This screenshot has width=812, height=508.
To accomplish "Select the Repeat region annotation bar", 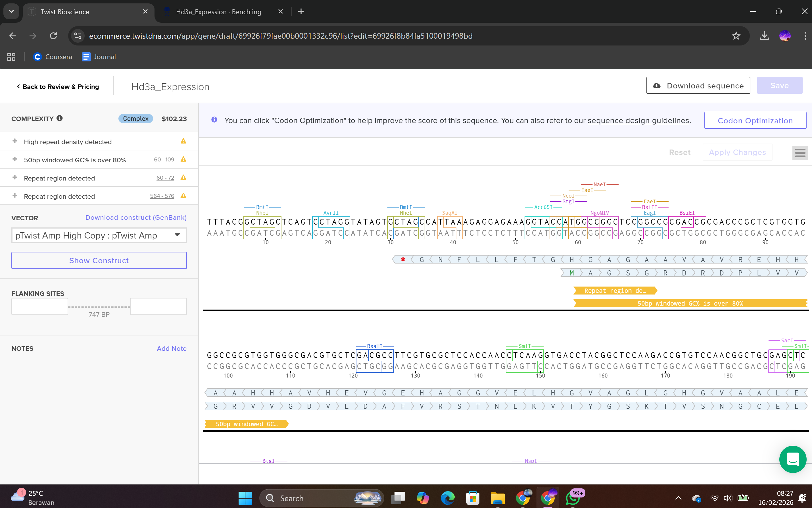I will point(615,291).
